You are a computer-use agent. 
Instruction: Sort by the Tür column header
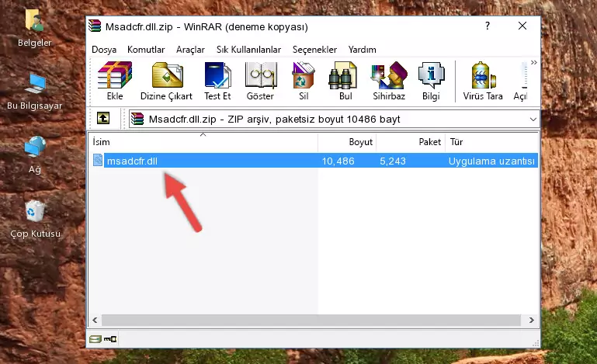click(491, 142)
